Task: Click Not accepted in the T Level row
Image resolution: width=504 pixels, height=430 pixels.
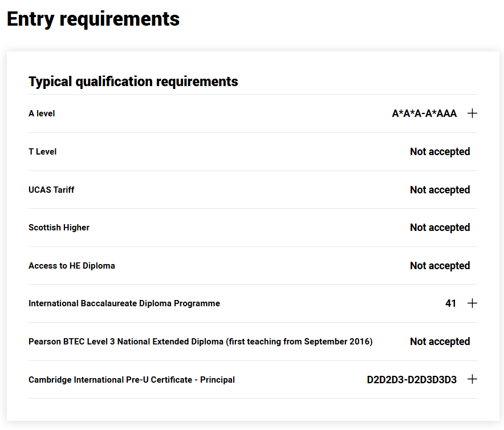Action: (440, 152)
